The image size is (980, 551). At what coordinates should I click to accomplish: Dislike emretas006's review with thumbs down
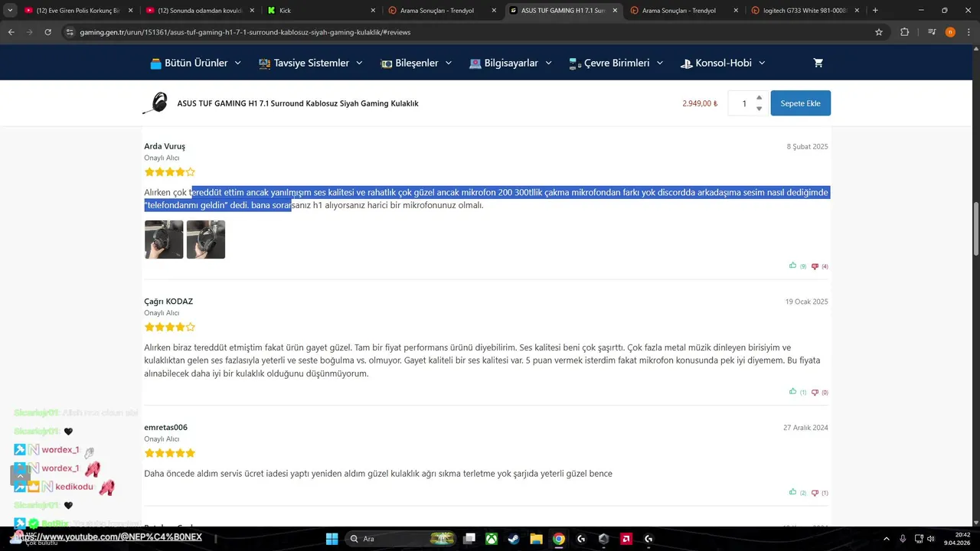click(x=815, y=493)
